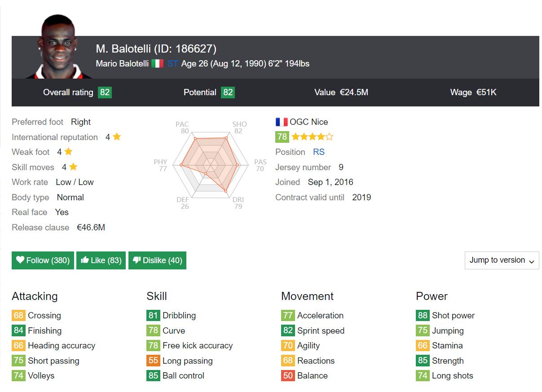The image size is (542, 392).
Task: Open the OGC Nice club link
Action: point(308,122)
